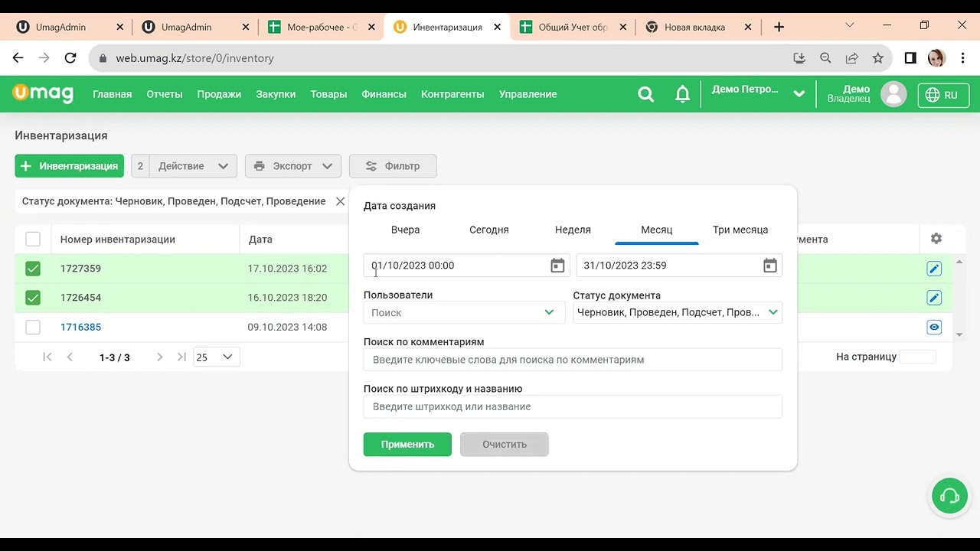Go to first page of table
The height and width of the screenshot is (551, 980).
click(x=47, y=357)
